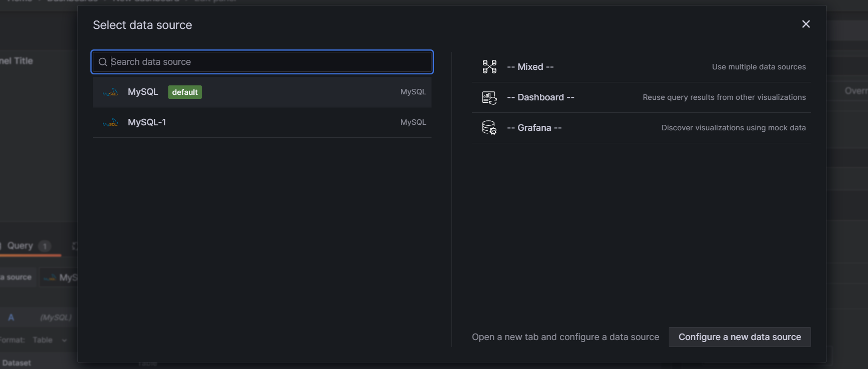Click Configure a new data source button
This screenshot has width=868, height=369.
coord(740,337)
